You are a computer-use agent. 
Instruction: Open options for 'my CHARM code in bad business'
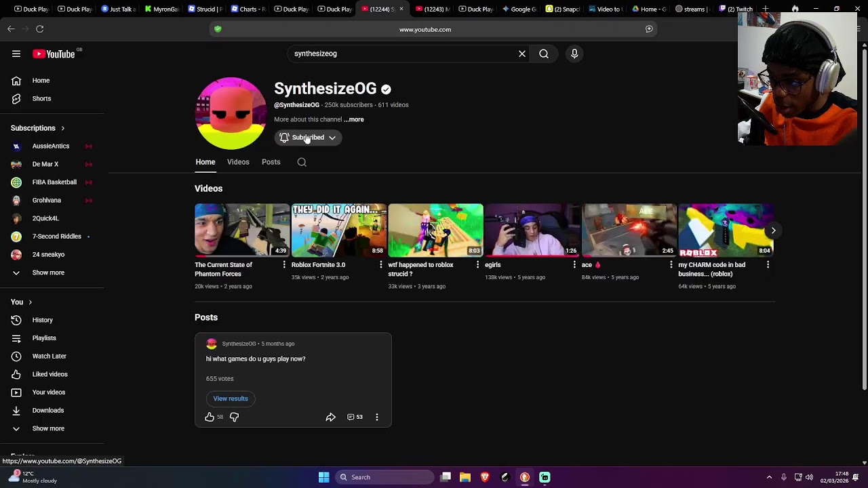click(x=768, y=265)
